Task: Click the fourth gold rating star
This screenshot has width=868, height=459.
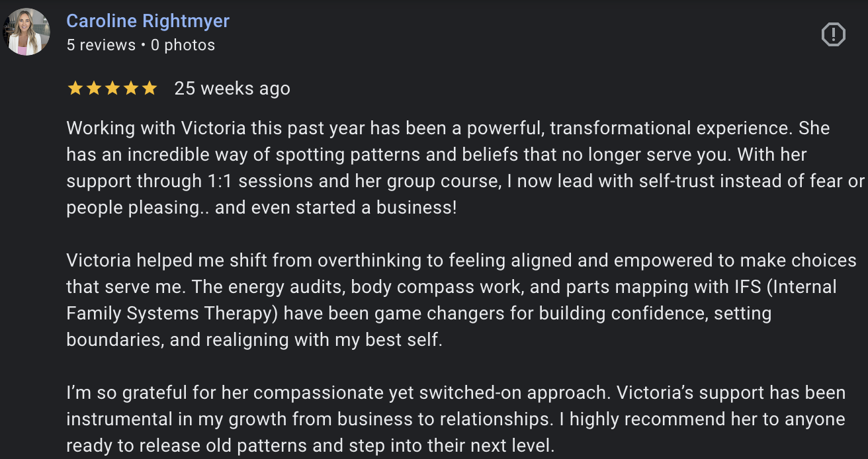Action: click(x=130, y=88)
